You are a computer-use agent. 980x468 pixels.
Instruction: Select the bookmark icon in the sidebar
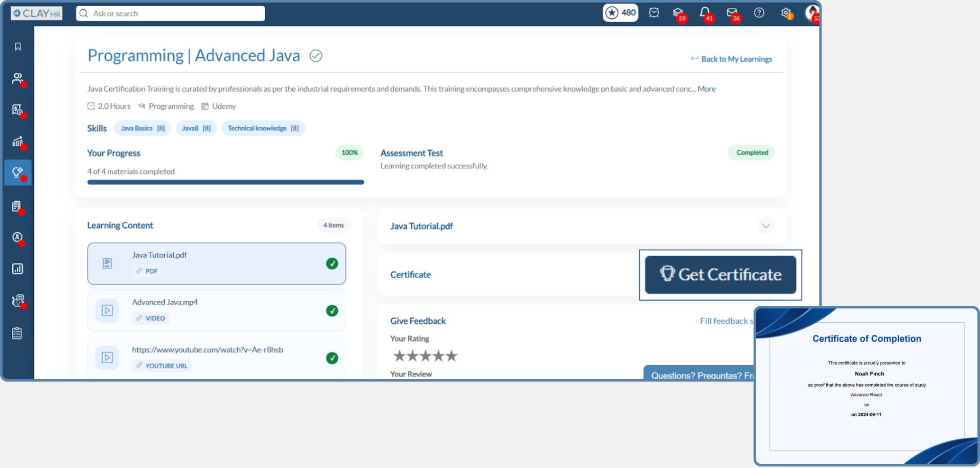pos(18,46)
